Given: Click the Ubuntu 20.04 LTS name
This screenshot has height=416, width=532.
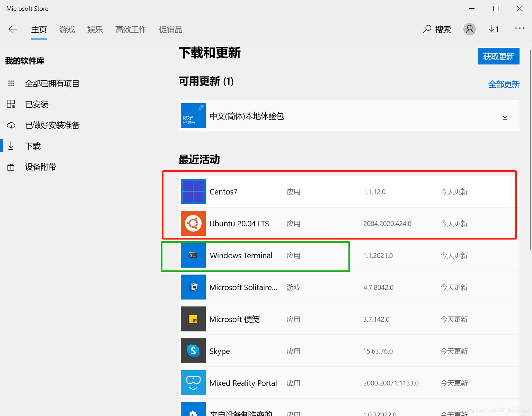Looking at the screenshot, I should point(239,224).
